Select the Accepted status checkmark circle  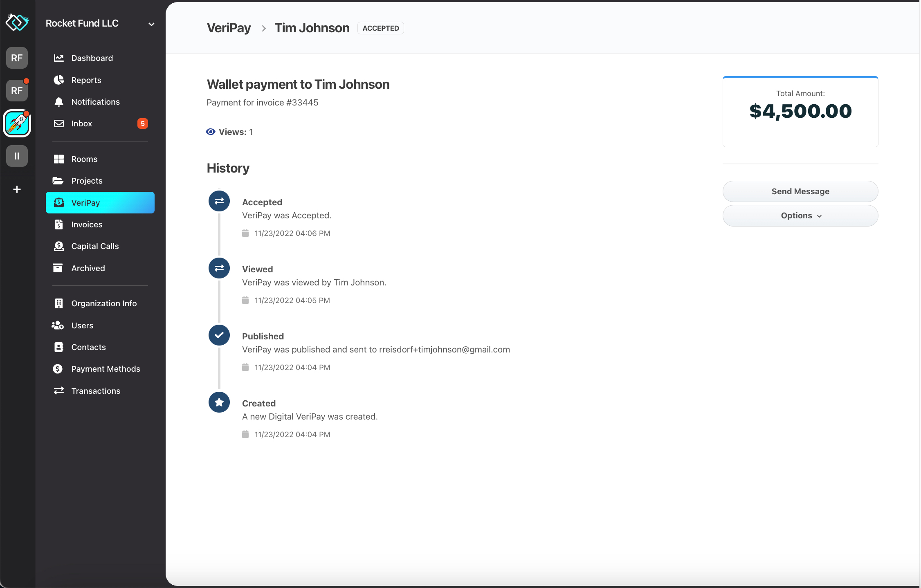219,201
